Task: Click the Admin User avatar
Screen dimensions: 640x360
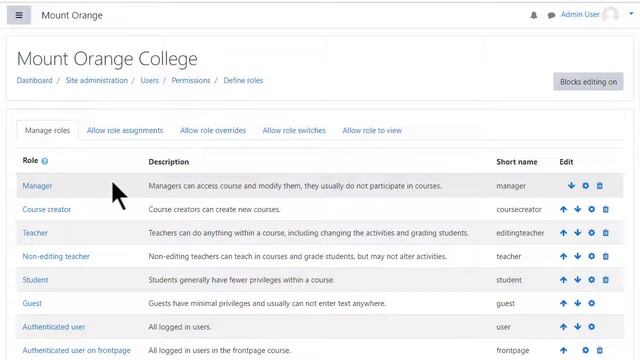Action: pyautogui.click(x=611, y=15)
